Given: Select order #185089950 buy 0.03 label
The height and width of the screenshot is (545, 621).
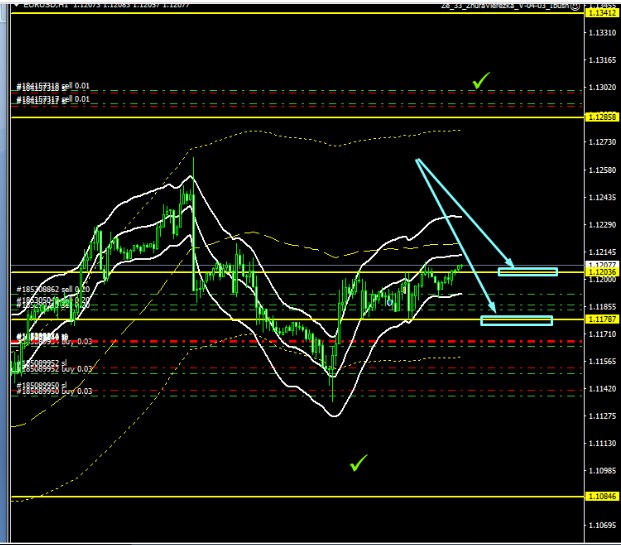Looking at the screenshot, I should (x=54, y=391).
